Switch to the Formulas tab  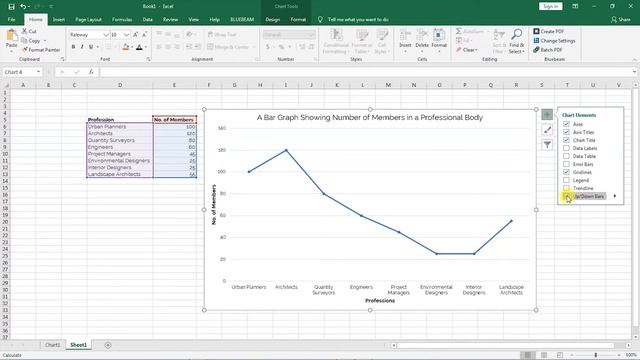pyautogui.click(x=122, y=19)
